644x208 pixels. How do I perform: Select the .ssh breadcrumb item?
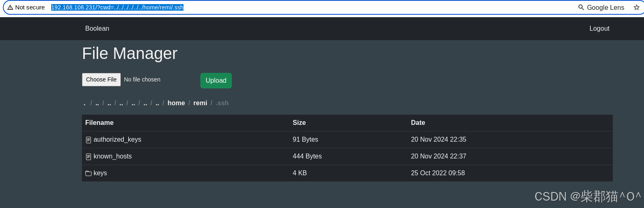click(x=222, y=103)
